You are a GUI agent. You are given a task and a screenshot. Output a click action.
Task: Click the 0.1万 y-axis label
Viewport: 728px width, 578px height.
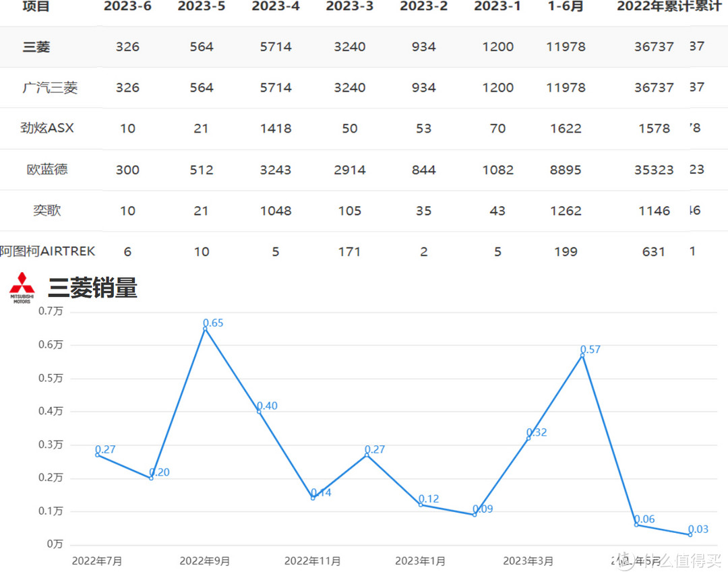[51, 511]
